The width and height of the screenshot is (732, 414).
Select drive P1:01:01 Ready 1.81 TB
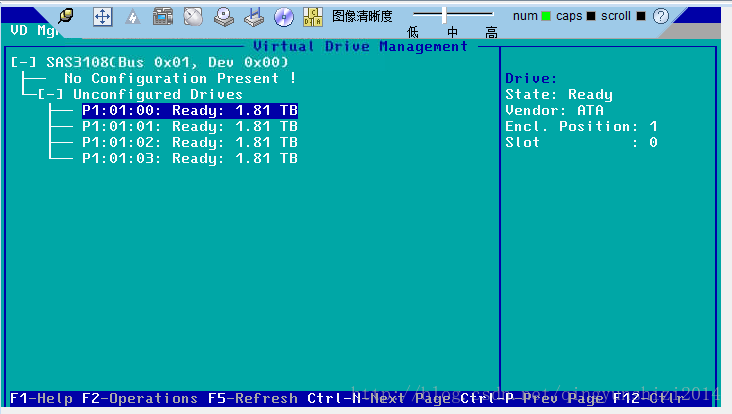(x=190, y=126)
